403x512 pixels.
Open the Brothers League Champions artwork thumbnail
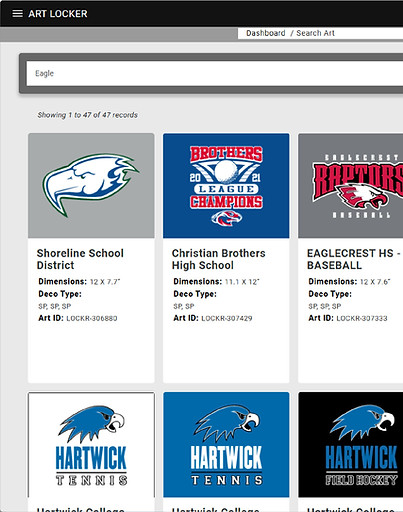click(226, 186)
